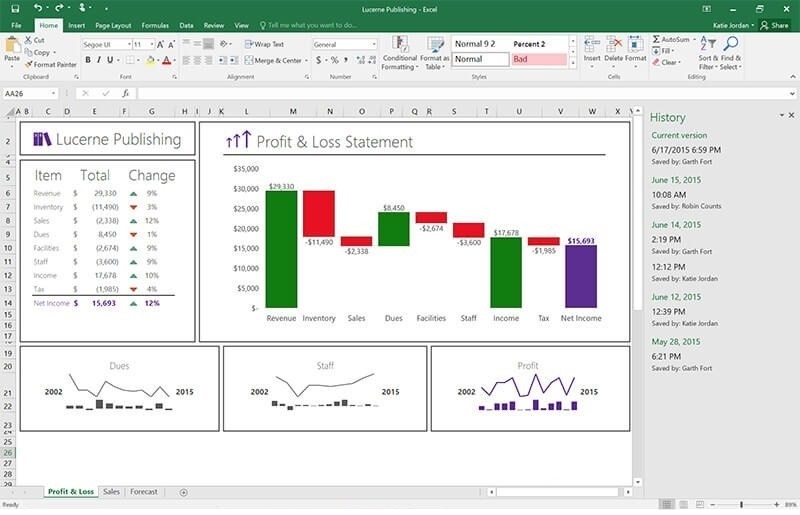This screenshot has height=515, width=800.
Task: Toggle Italic formatting
Action: pyautogui.click(x=99, y=60)
